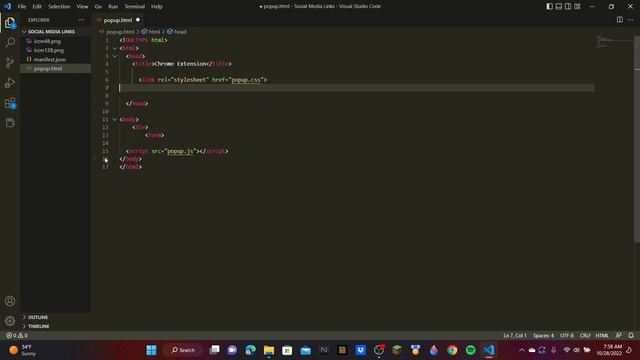The image size is (640, 360).
Task: Click the errors and warnings status indicator
Action: [x=17, y=335]
